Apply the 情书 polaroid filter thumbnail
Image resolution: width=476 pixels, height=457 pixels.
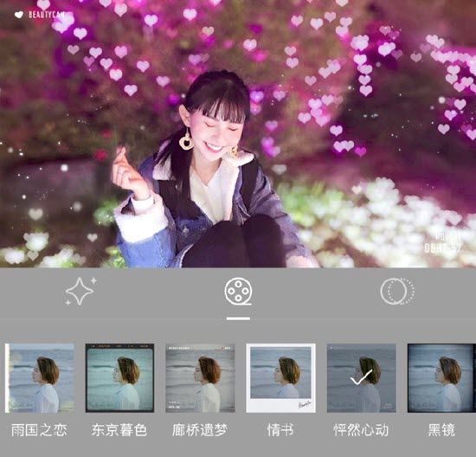pyautogui.click(x=280, y=378)
